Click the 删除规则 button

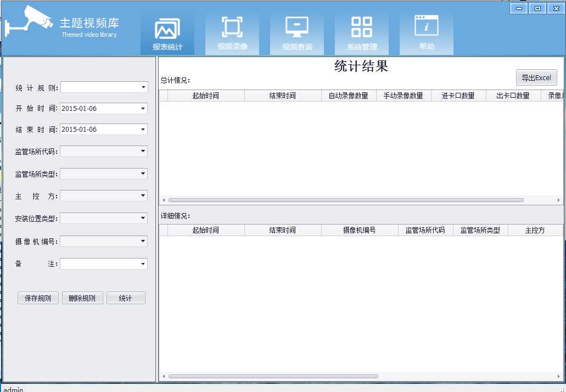click(82, 298)
